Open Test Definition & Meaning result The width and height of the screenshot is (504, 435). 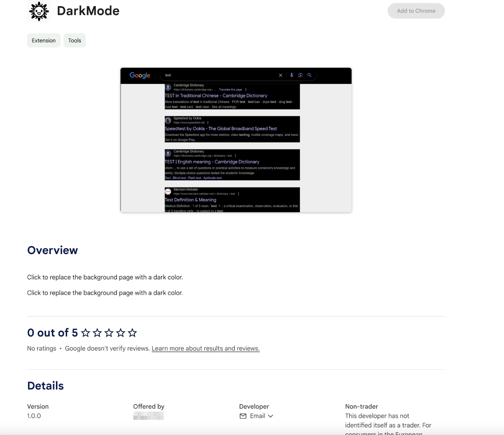[190, 200]
